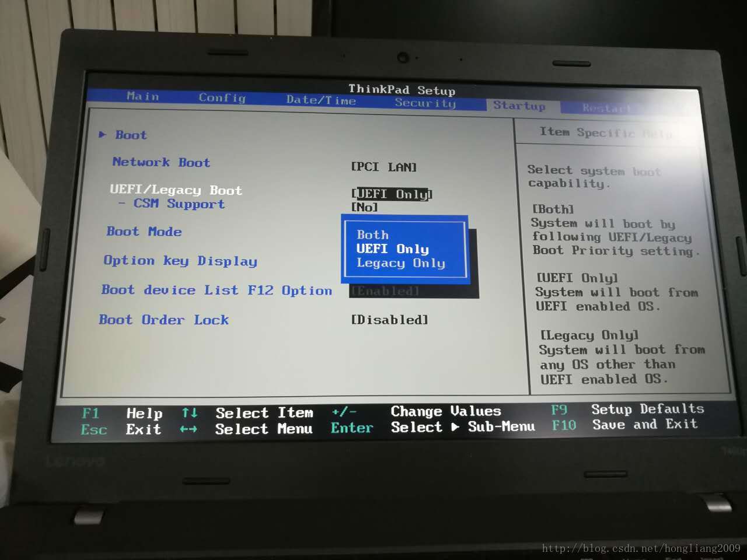The width and height of the screenshot is (747, 560).
Task: Open the dimmed [Enabled] value
Action: [385, 290]
